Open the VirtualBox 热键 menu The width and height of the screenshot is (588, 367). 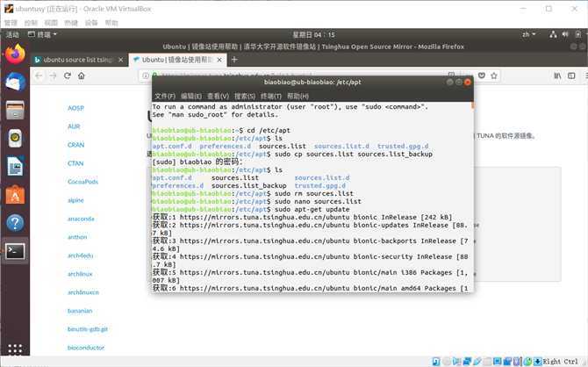click(x=71, y=23)
